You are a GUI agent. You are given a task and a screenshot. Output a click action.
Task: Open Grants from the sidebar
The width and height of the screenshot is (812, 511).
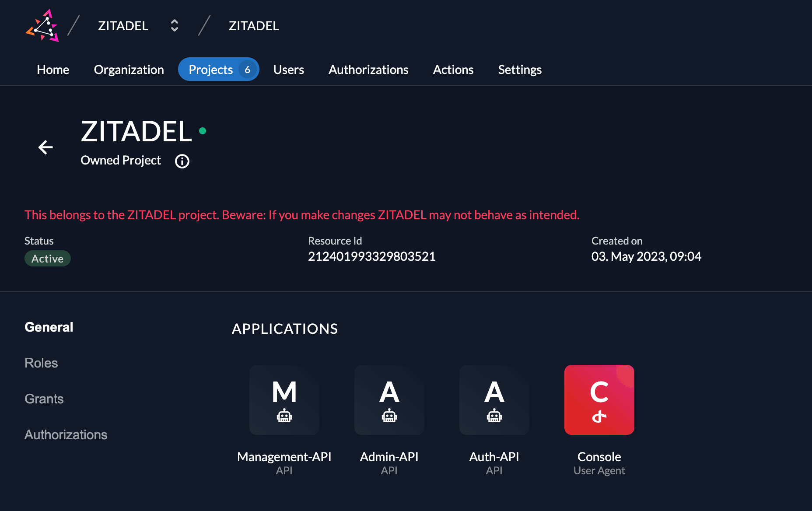point(44,399)
